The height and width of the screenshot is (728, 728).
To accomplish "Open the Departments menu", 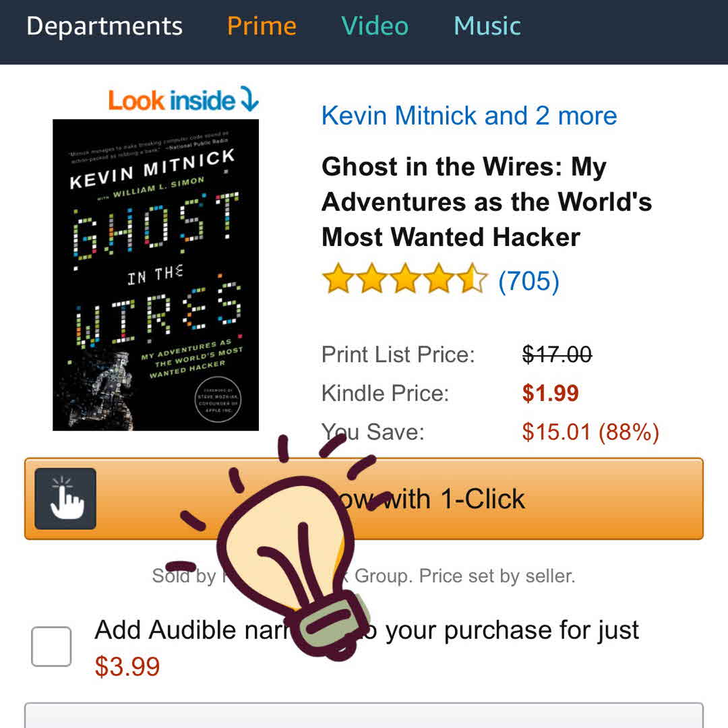I will click(x=104, y=26).
